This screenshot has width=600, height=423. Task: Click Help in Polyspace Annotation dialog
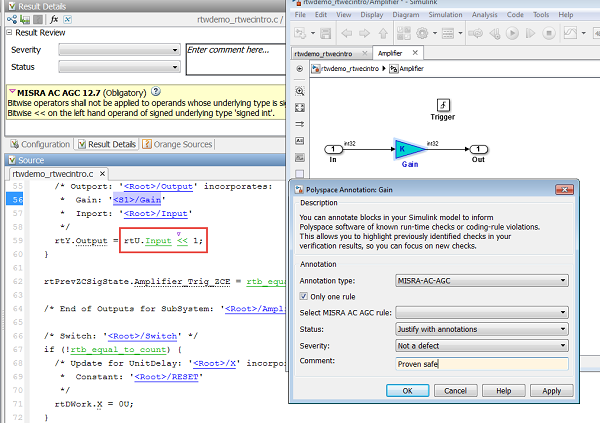pyautogui.click(x=504, y=390)
